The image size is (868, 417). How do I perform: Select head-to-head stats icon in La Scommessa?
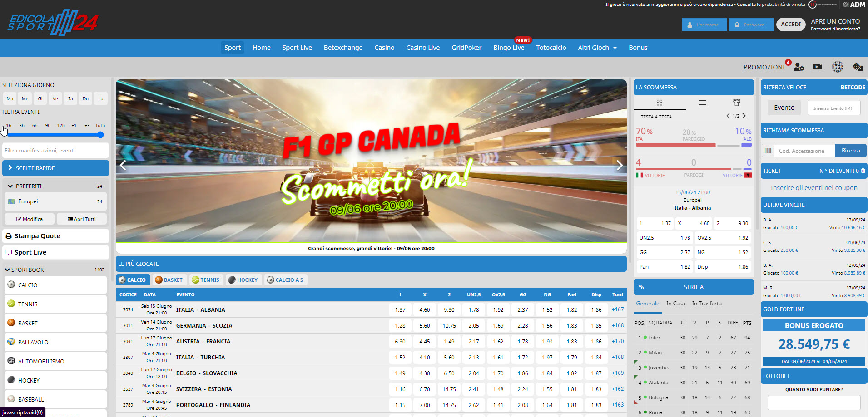660,103
